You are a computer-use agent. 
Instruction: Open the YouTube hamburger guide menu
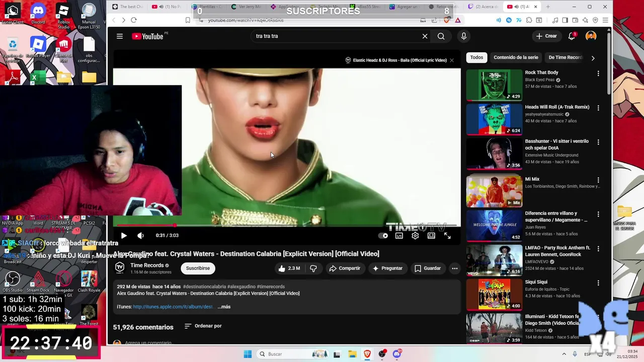119,36
